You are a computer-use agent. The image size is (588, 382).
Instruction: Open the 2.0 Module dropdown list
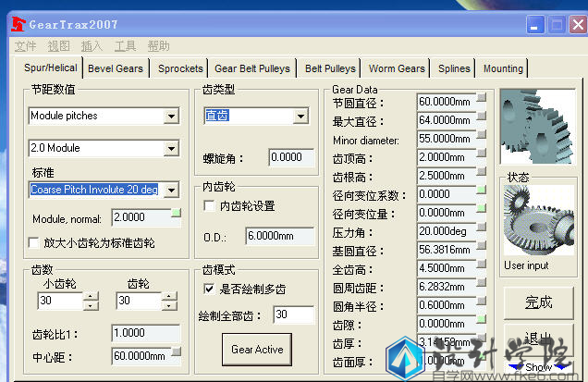coord(171,149)
